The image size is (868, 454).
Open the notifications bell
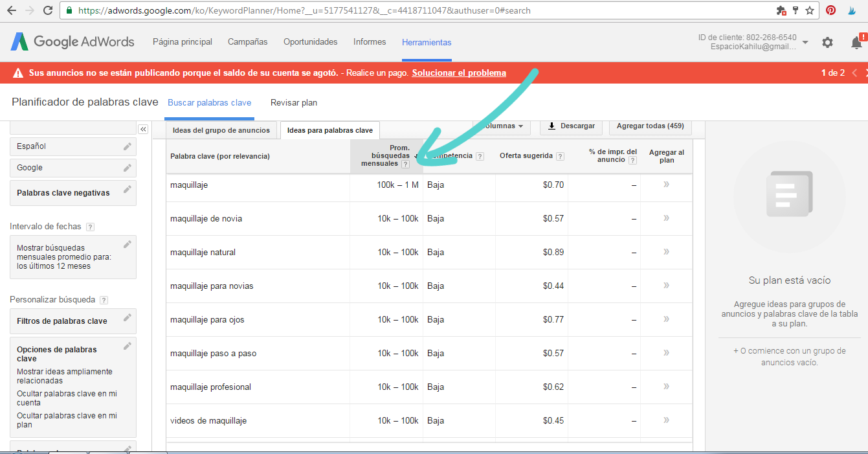(x=856, y=42)
